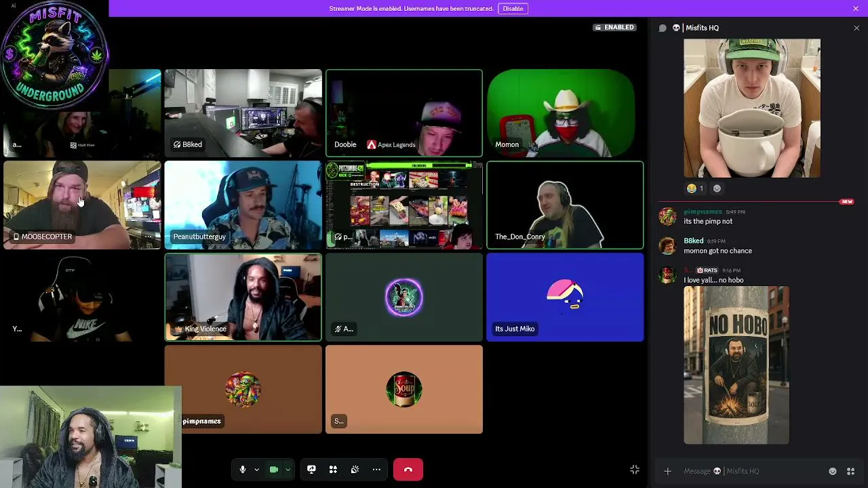Turn off the camera in call controls
This screenshot has width=868, height=488.
(x=274, y=470)
